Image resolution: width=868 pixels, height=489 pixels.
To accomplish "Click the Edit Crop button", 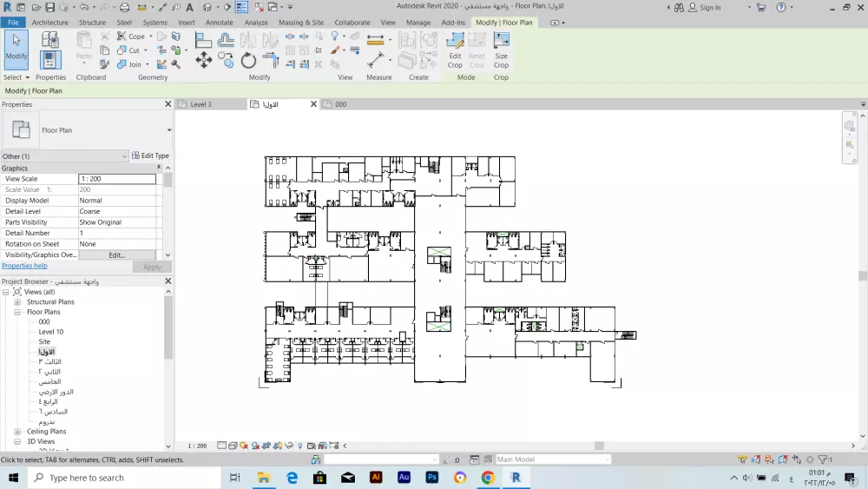I will pos(455,50).
